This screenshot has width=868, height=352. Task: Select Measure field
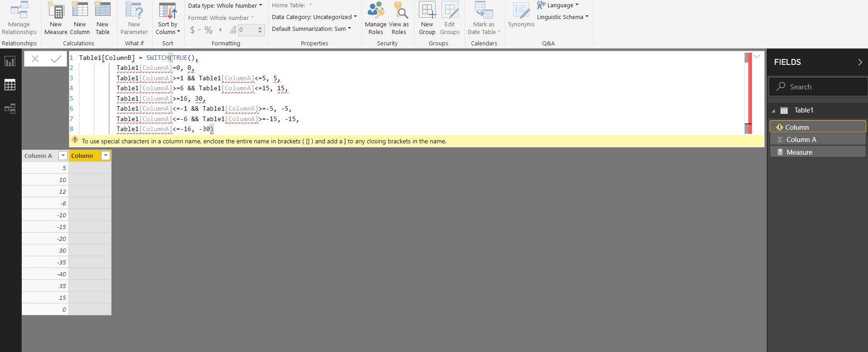[x=818, y=152]
